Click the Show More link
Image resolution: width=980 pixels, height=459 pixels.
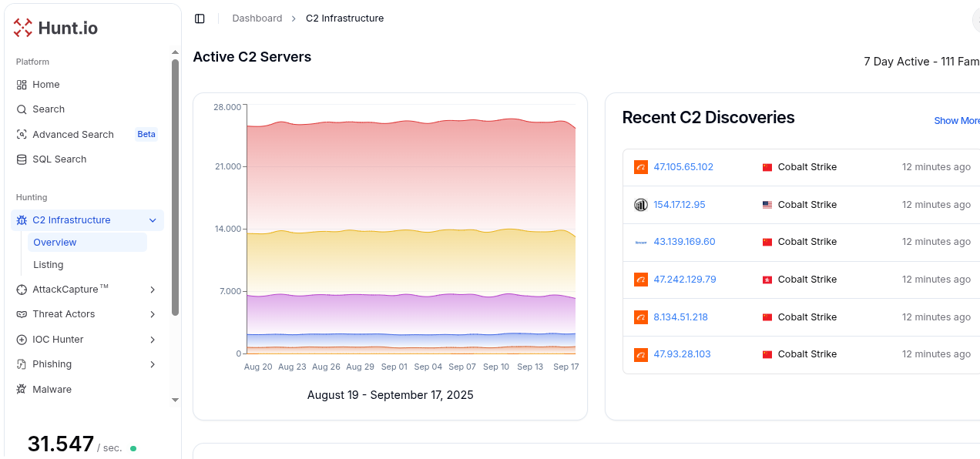click(956, 121)
